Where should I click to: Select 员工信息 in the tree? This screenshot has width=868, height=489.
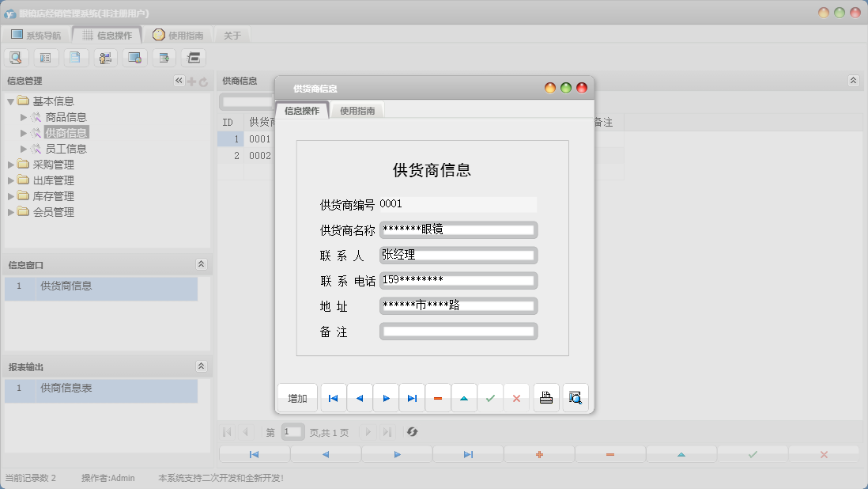(x=66, y=149)
